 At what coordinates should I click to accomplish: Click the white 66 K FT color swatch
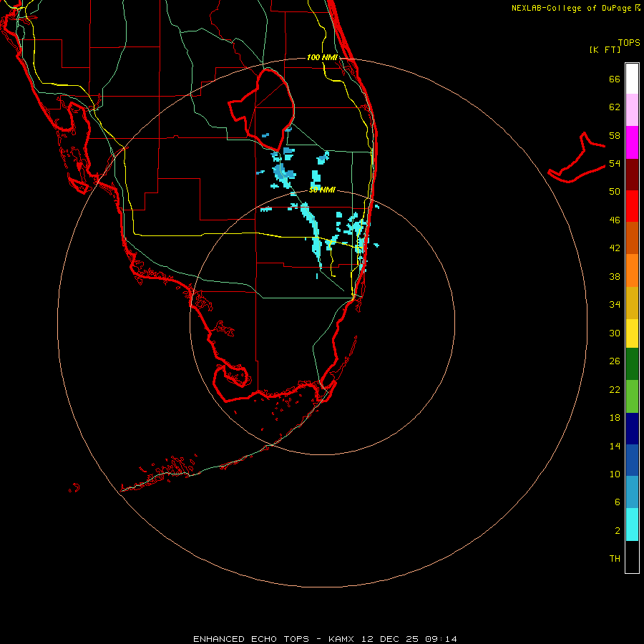(x=632, y=79)
